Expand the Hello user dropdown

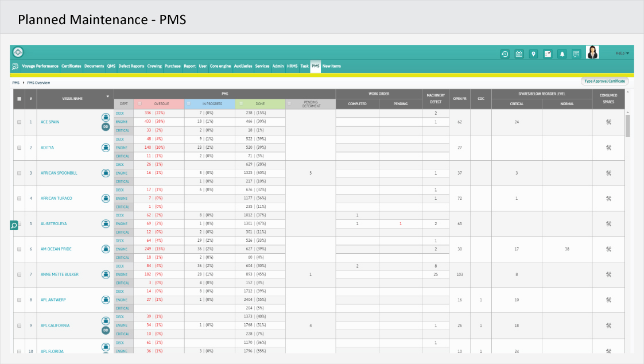coord(622,53)
